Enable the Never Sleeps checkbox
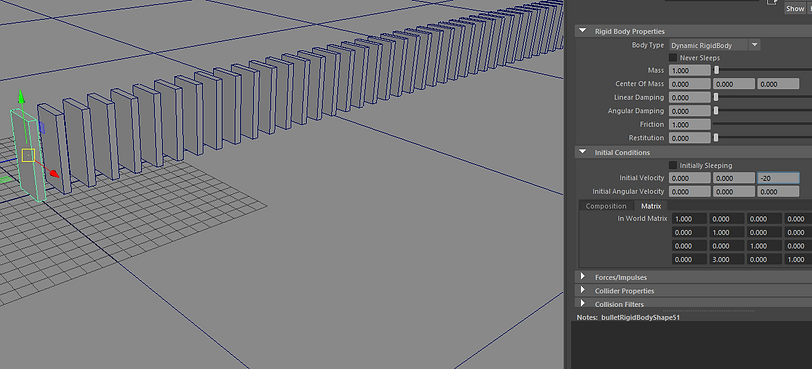This screenshot has height=369, width=812. pyautogui.click(x=673, y=57)
